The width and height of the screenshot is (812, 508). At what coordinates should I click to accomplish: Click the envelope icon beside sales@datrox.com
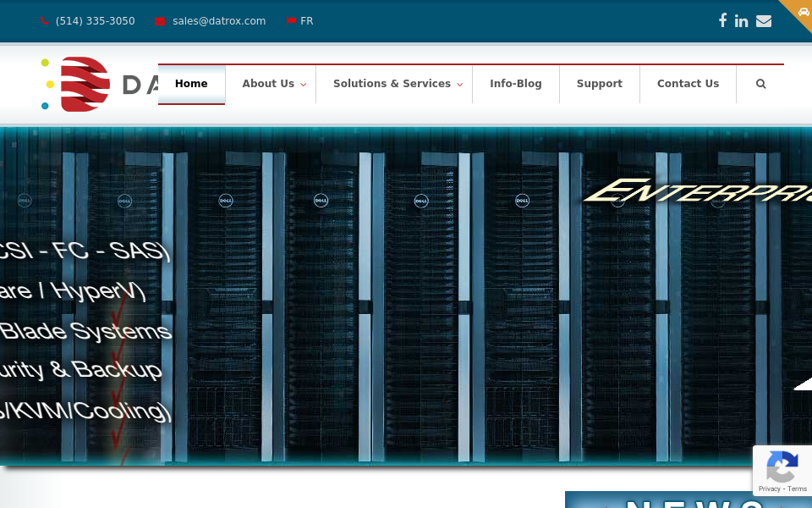click(x=160, y=20)
